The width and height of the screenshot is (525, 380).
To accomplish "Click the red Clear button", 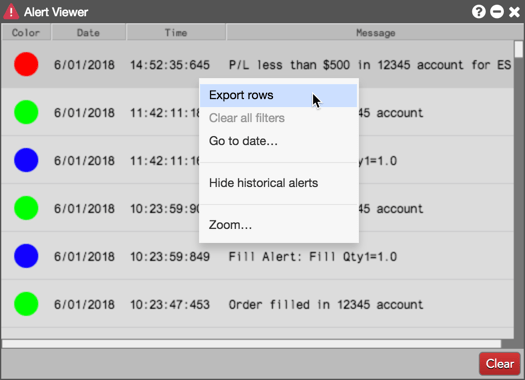I will point(500,364).
